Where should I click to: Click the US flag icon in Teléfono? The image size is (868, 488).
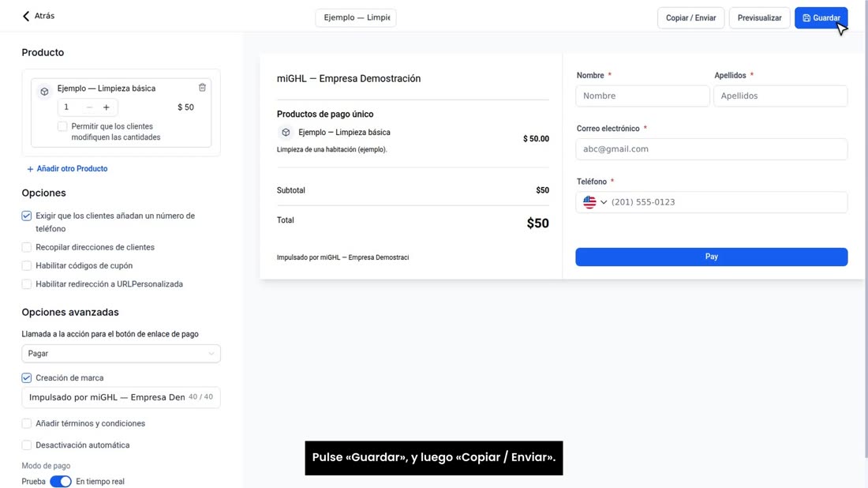589,202
